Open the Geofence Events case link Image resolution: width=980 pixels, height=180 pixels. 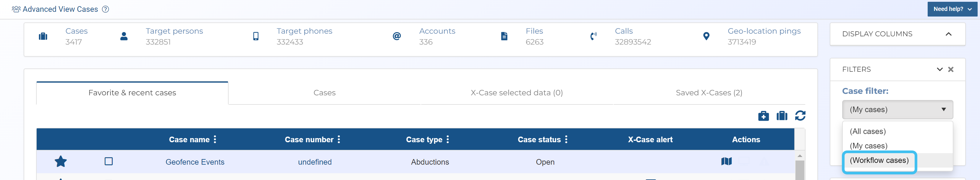[x=195, y=162]
